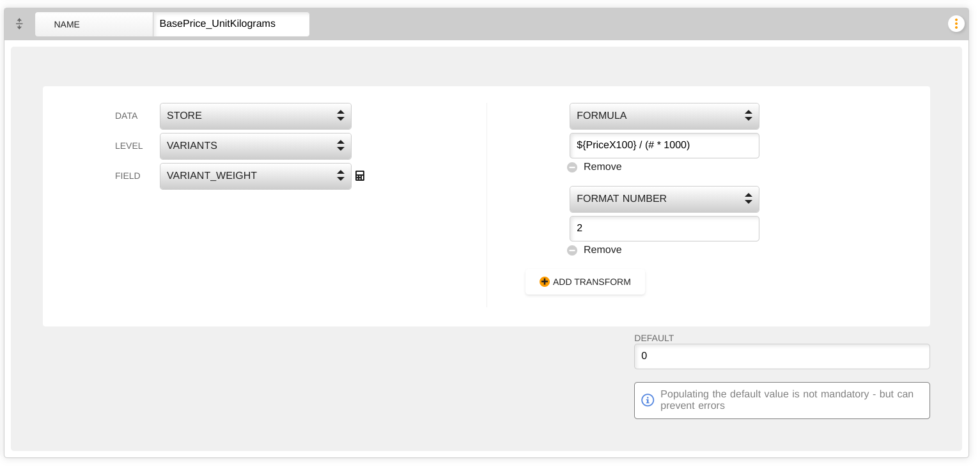The image size is (980, 467).
Task: Click the name field containing BasePrice_UnitKilograms
Action: coord(231,24)
